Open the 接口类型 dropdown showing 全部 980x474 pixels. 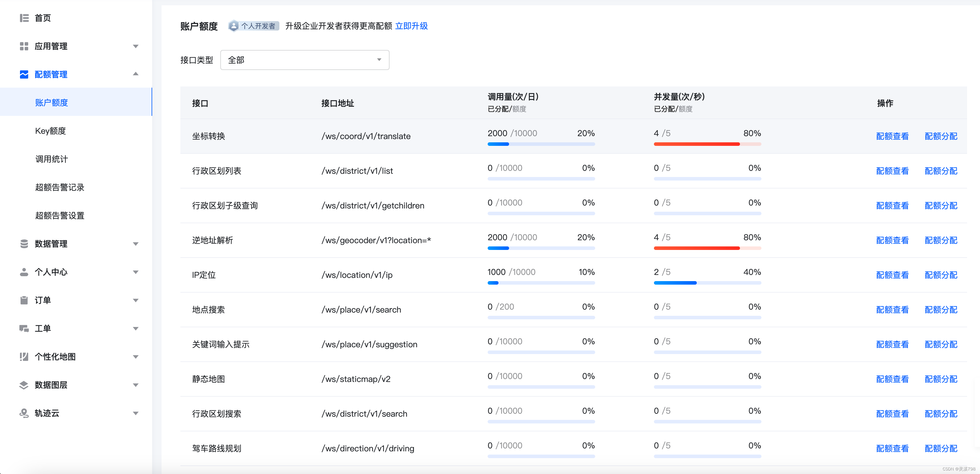304,60
